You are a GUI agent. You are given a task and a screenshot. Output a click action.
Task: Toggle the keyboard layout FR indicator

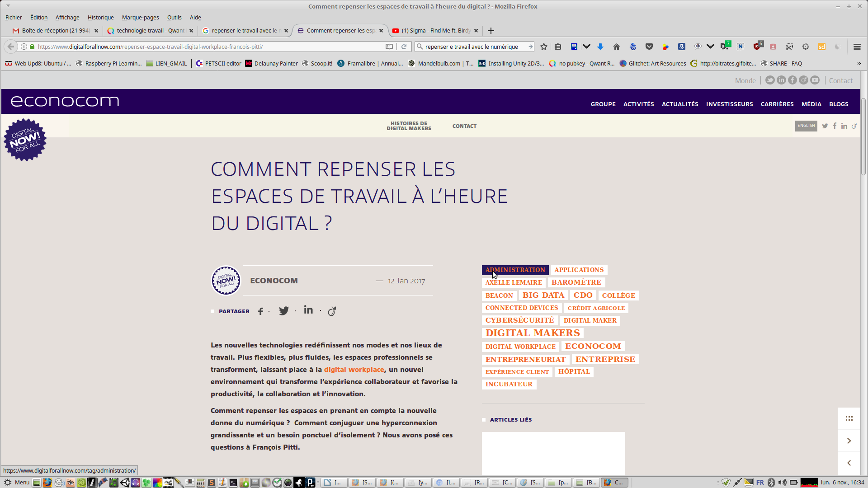[x=760, y=482]
